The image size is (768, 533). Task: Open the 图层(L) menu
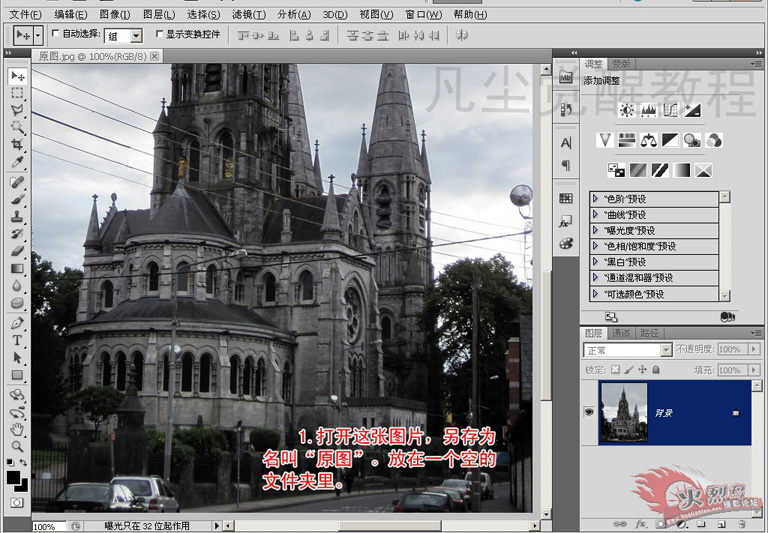tap(159, 15)
